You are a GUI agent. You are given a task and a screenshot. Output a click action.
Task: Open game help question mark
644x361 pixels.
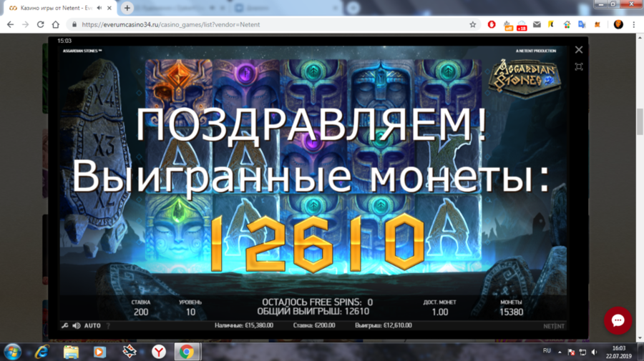pyautogui.click(x=108, y=326)
